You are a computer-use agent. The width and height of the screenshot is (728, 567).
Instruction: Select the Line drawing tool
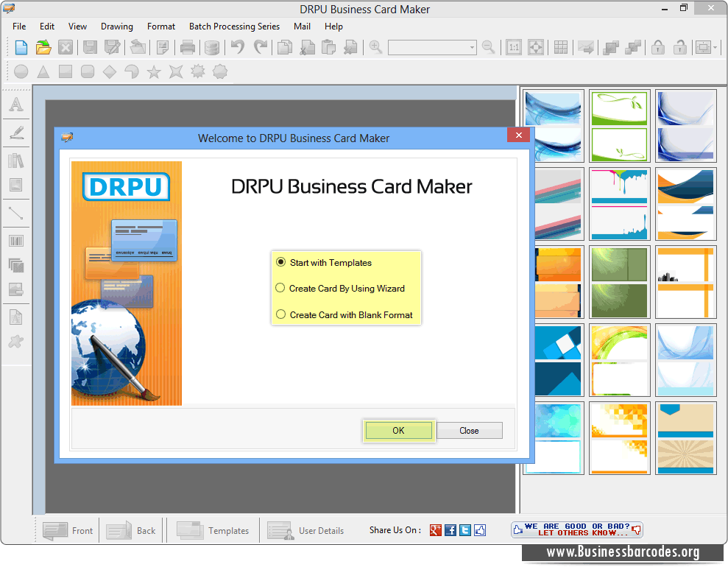(x=16, y=214)
